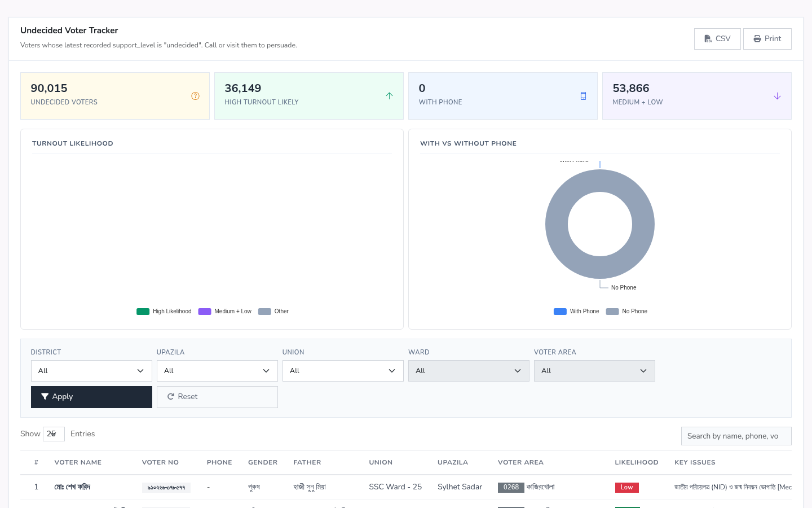Click the CSV file export icon
Viewport: 812px width, 508px height.
(x=708, y=39)
